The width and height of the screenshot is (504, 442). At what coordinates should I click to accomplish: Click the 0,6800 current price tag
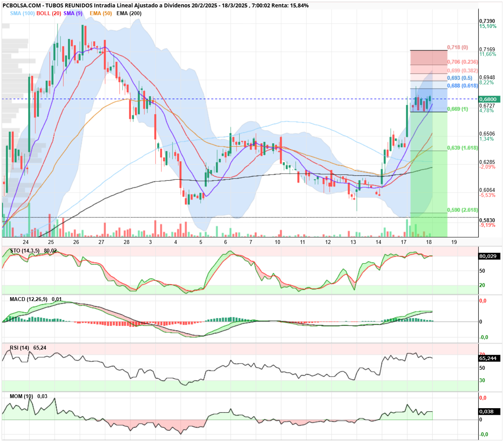tap(490, 99)
